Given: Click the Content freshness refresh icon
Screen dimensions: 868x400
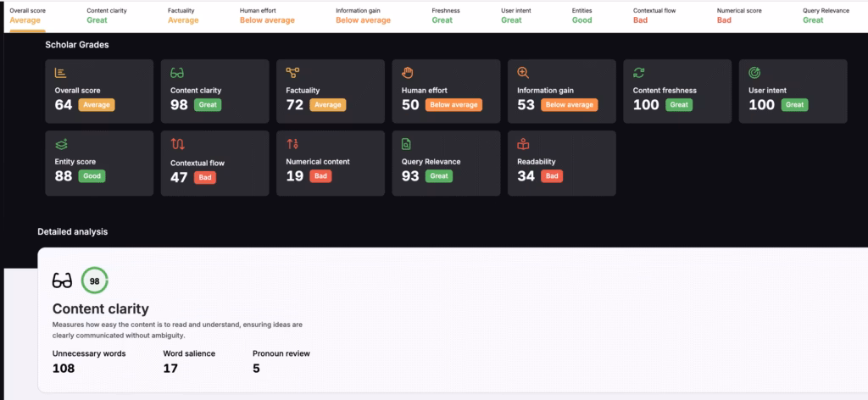Looking at the screenshot, I should [639, 73].
